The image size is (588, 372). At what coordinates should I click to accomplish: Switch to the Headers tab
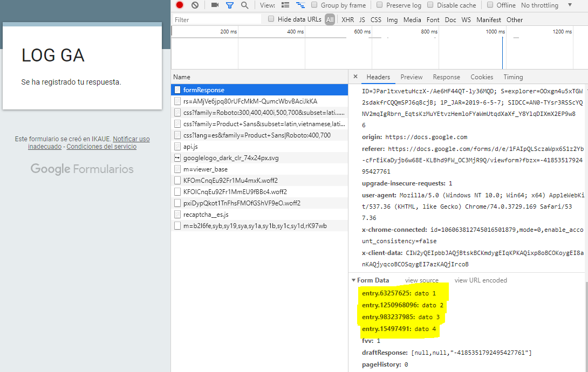[x=378, y=77]
